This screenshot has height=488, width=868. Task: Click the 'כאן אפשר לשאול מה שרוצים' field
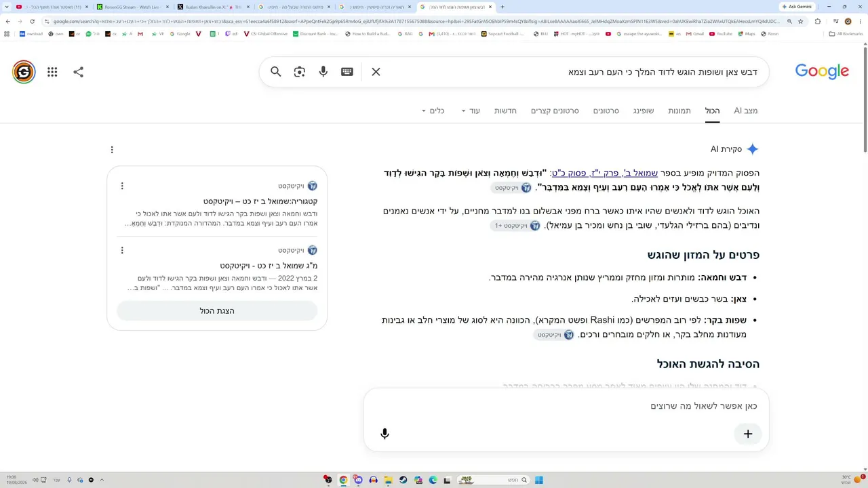pyautogui.click(x=566, y=406)
